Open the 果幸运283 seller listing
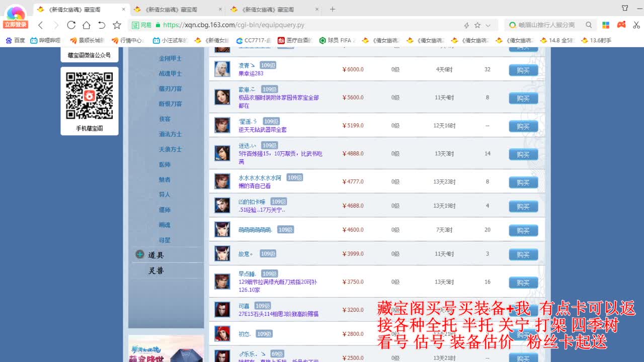Screen dimensions: 644x362 tap(253, 74)
